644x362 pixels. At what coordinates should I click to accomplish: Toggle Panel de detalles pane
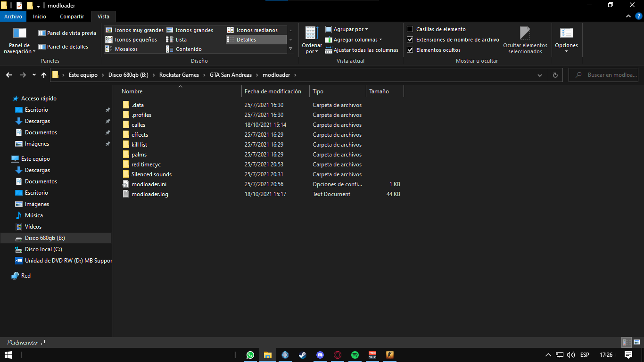(x=63, y=47)
